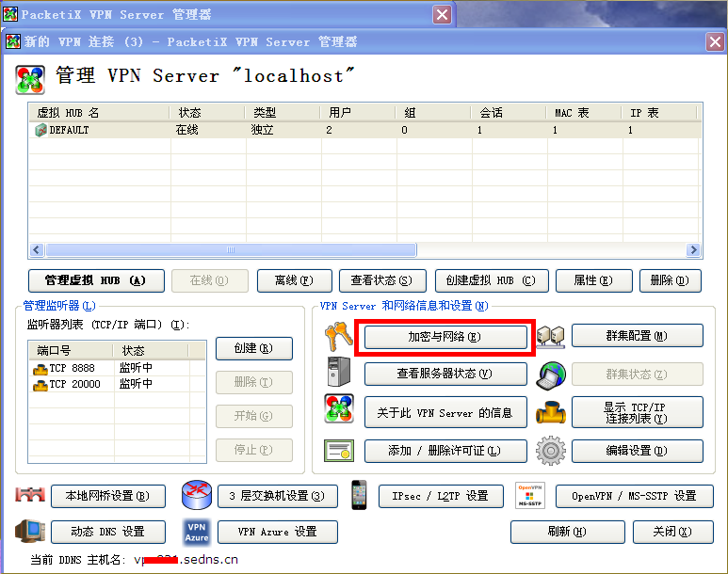Click the VPN Server logo beside the localhost title
728x574 pixels.
tap(30, 79)
